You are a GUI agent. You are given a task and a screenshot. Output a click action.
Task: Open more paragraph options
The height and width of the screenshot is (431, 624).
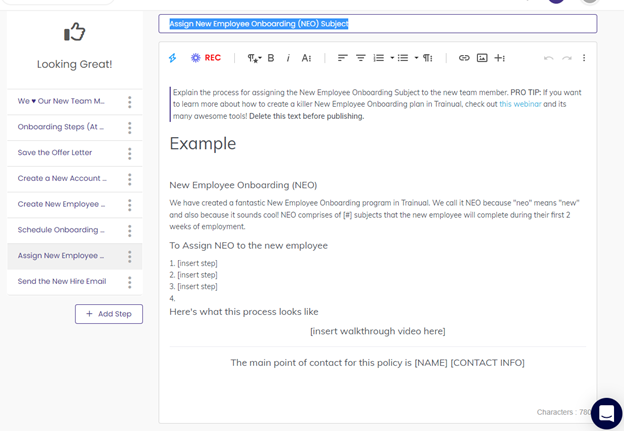pos(428,58)
